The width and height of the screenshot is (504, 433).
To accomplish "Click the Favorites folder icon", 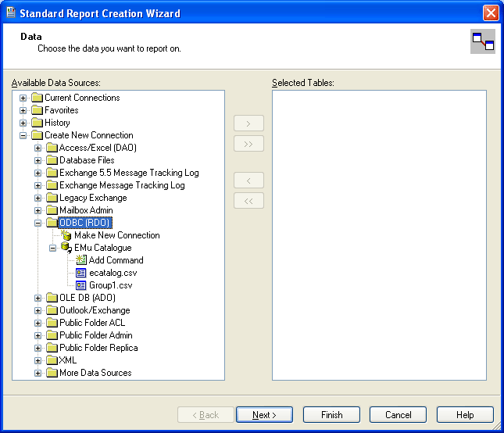I will tap(37, 110).
